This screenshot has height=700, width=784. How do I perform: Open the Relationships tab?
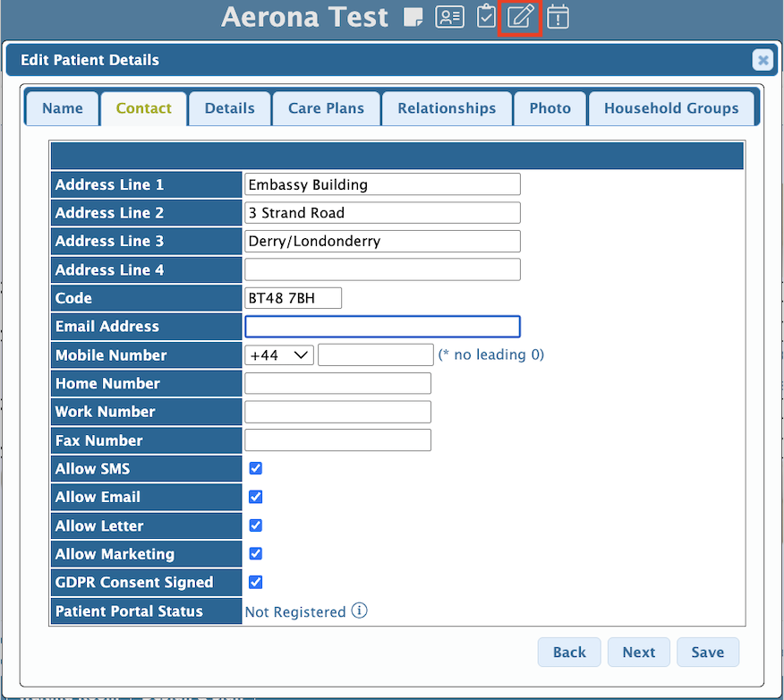pyautogui.click(x=447, y=108)
